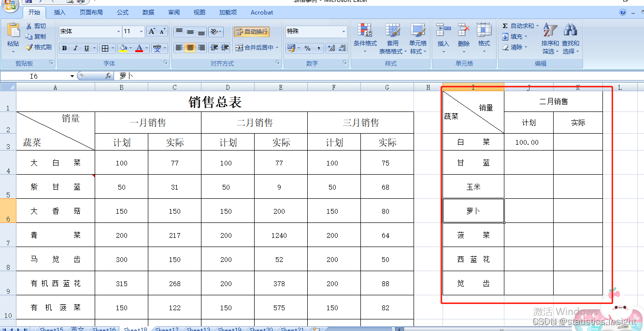Toggle Wrap Text (自动换行)
This screenshot has width=644, height=331.
(252, 32)
